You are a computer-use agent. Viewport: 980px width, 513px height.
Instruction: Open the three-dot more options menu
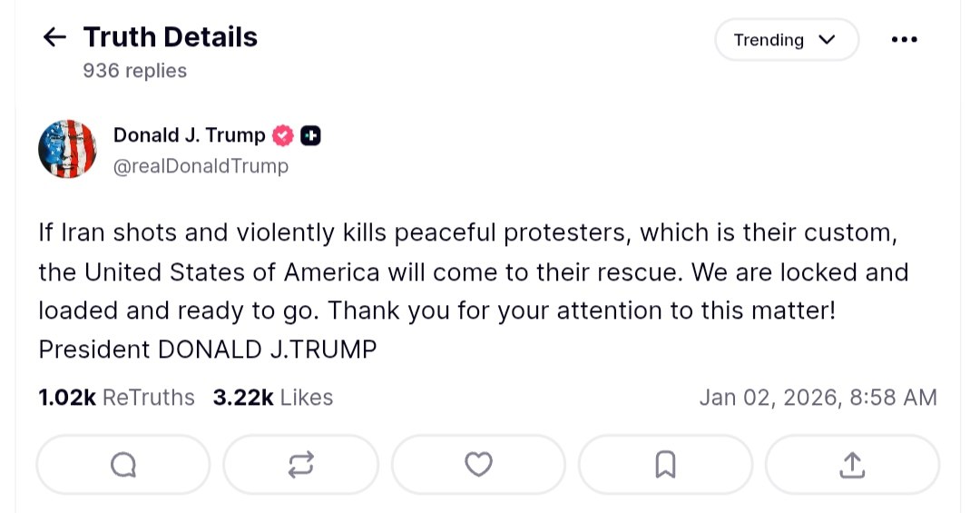(905, 40)
